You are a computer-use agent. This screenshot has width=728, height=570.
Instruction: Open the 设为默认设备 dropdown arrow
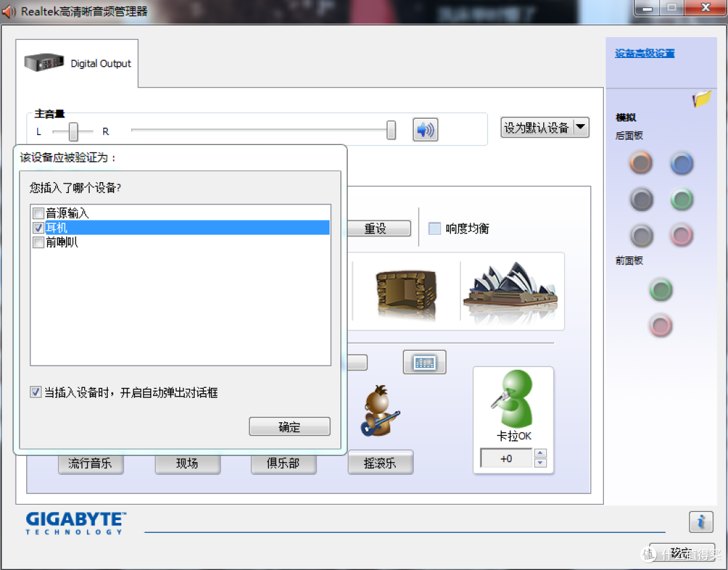pos(580,127)
